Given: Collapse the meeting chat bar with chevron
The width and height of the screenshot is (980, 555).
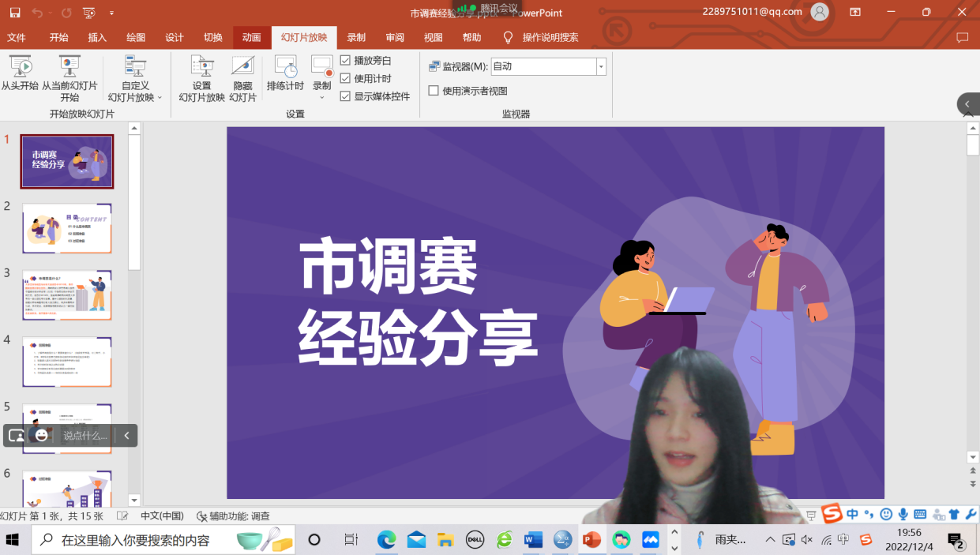Looking at the screenshot, I should coord(126,435).
